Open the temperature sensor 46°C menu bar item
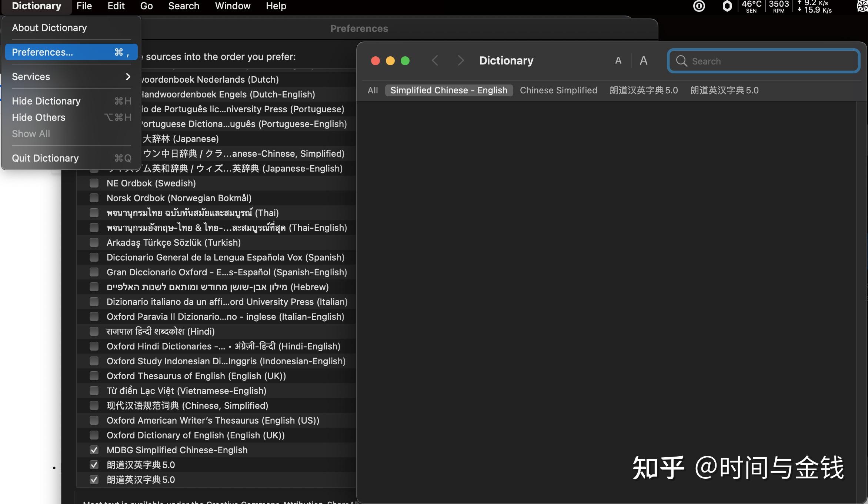 click(751, 7)
